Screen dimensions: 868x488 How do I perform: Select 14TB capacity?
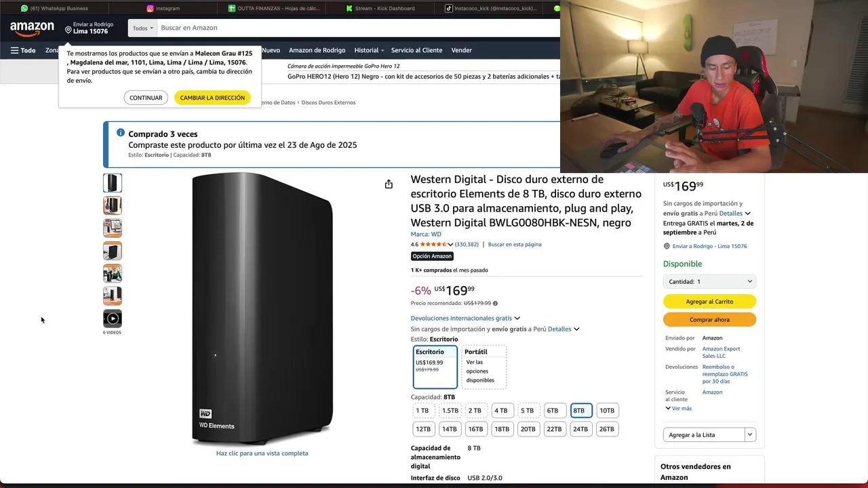click(x=450, y=429)
